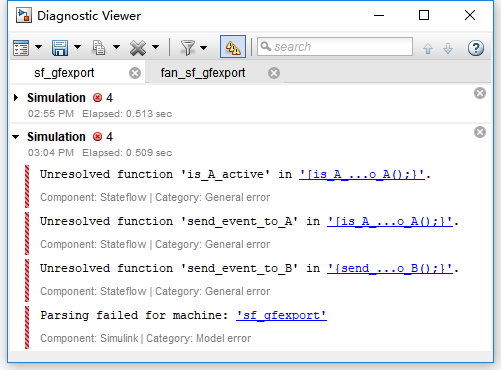Click 'Component: Simulink | Category: Model error' text
The width and height of the screenshot is (501, 370).
(146, 338)
